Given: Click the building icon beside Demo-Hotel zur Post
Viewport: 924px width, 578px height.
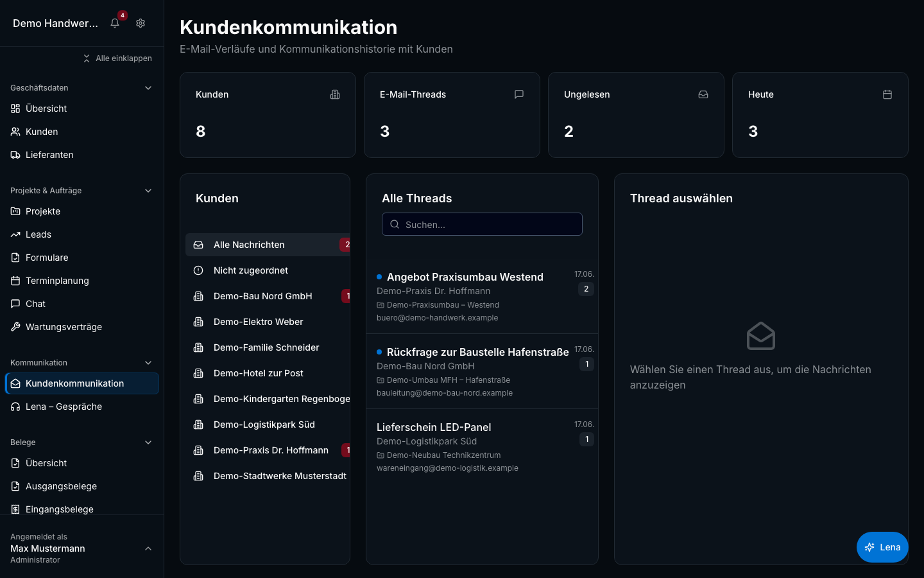Looking at the screenshot, I should pos(198,373).
